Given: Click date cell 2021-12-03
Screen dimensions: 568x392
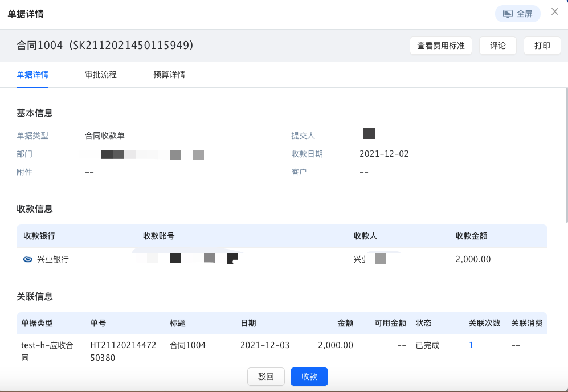Looking at the screenshot, I should point(265,345).
